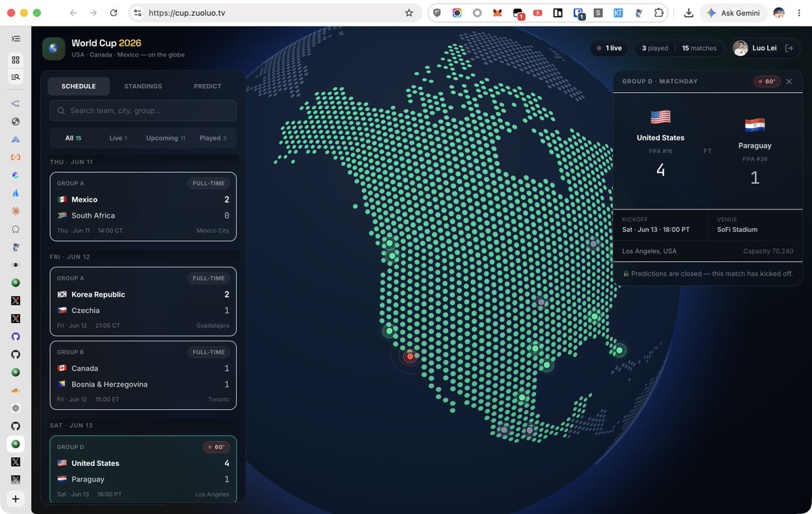Viewport: 812px width, 514px height.
Task: Open the Extensions puzzle-piece menu
Action: coord(658,13)
